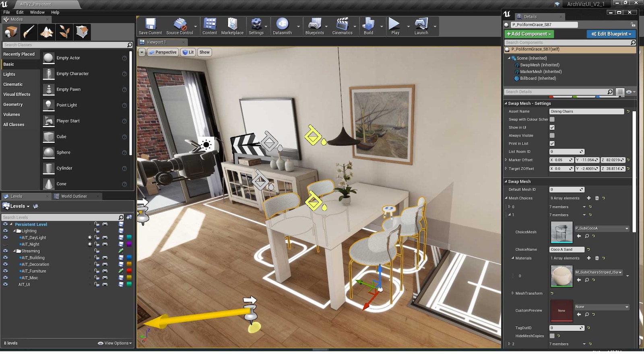The image size is (644, 362).
Task: Toggle visibility of AIT_Furniture level
Action: point(5,271)
